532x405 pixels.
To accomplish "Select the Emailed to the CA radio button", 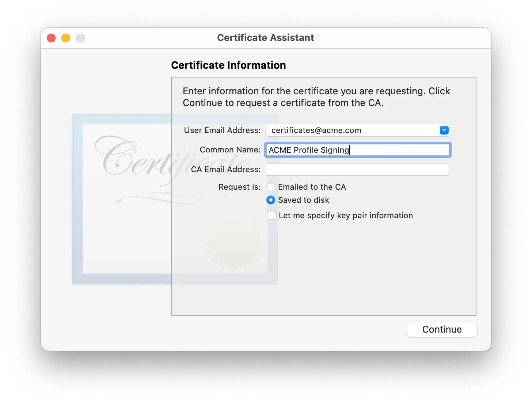I will 271,186.
